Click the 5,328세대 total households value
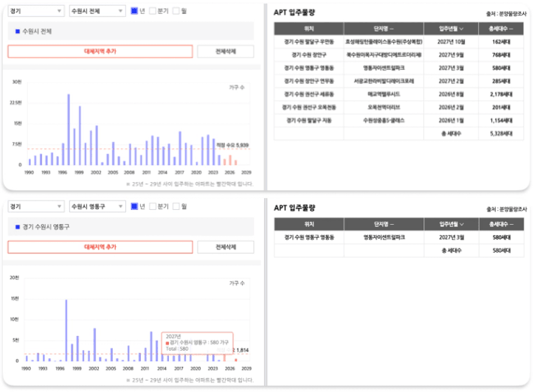The image size is (537, 392). click(x=501, y=134)
